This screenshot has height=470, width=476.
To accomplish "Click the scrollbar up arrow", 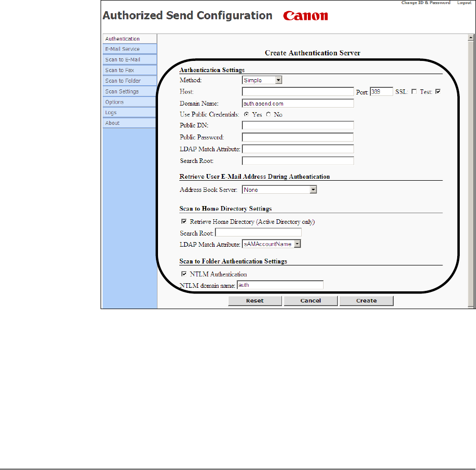I will tap(471, 38).
